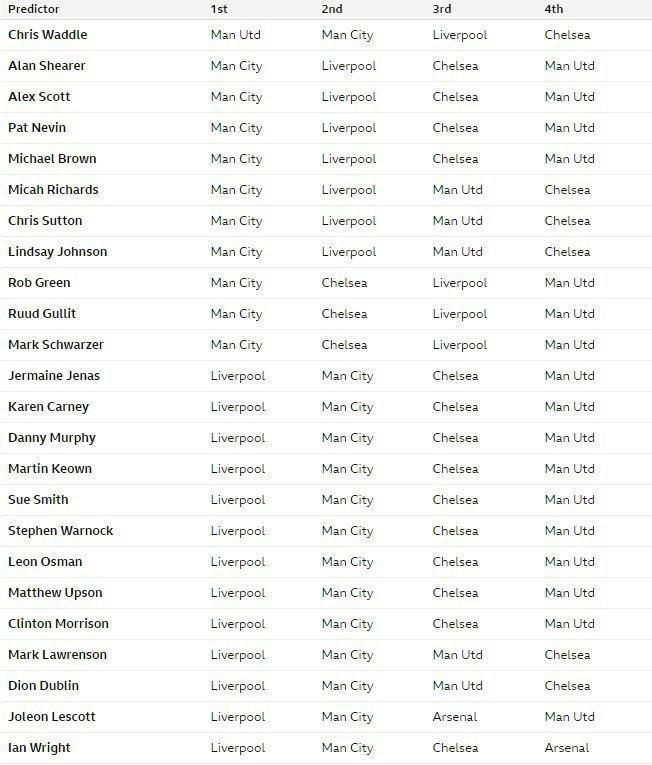Click the Predictor column header
652x765 pixels.
tap(34, 9)
